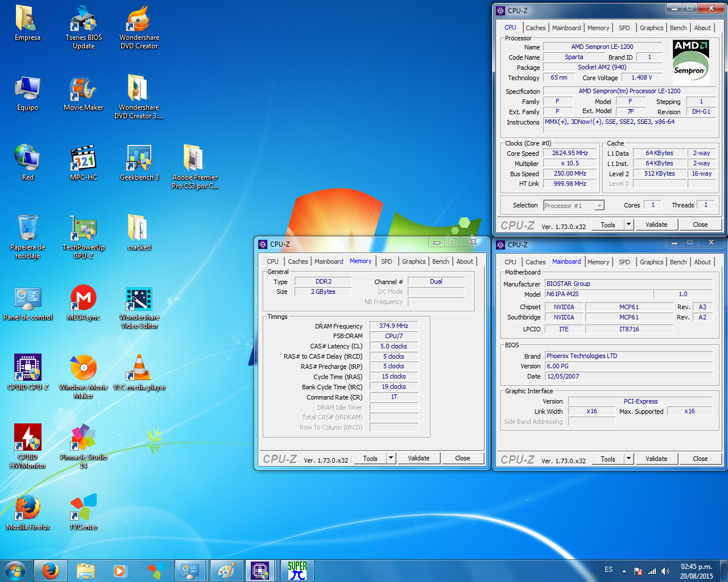Click the volume speaker tray icon
Image resolution: width=728 pixels, height=582 pixels.
665,571
